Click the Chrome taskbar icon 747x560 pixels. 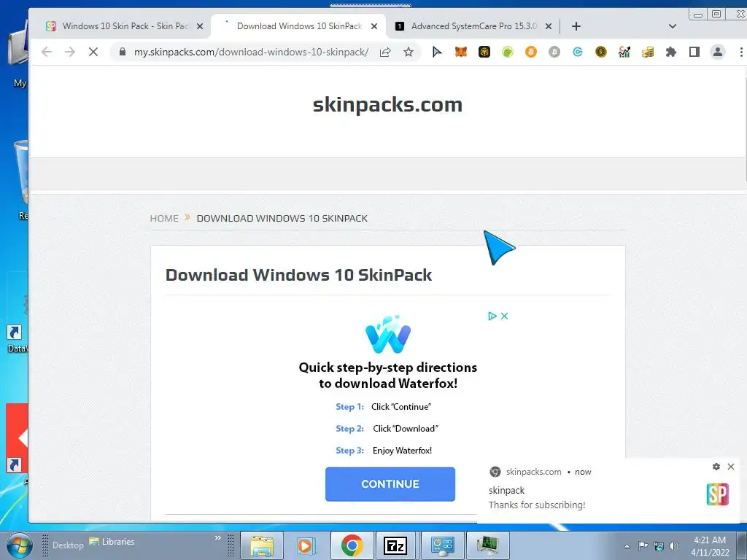352,545
